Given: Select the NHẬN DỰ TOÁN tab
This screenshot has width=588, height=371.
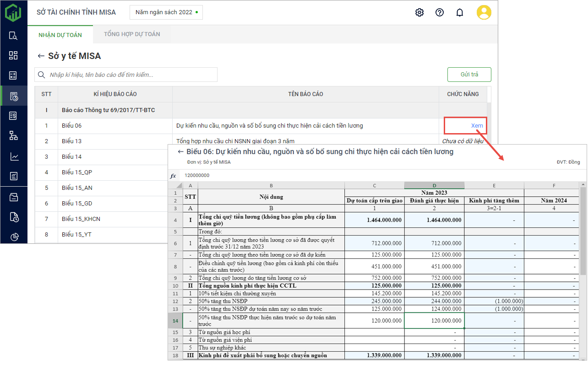Looking at the screenshot, I should pyautogui.click(x=60, y=34).
